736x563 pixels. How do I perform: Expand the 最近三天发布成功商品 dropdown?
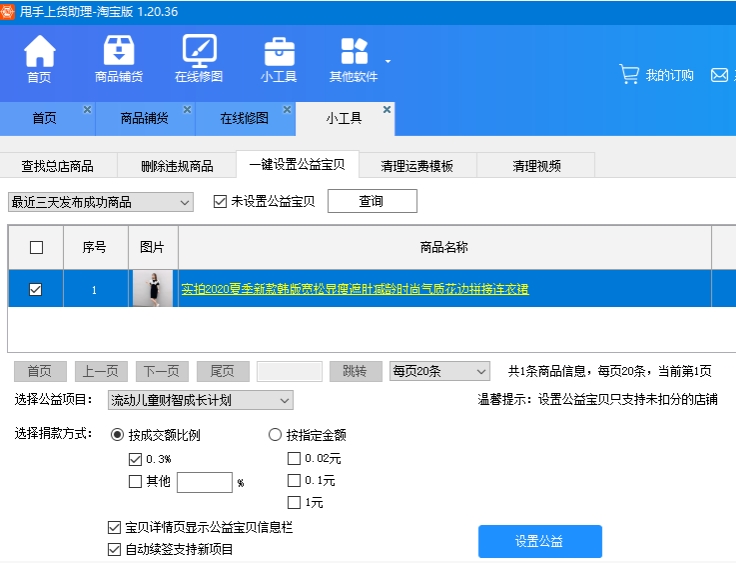click(101, 202)
